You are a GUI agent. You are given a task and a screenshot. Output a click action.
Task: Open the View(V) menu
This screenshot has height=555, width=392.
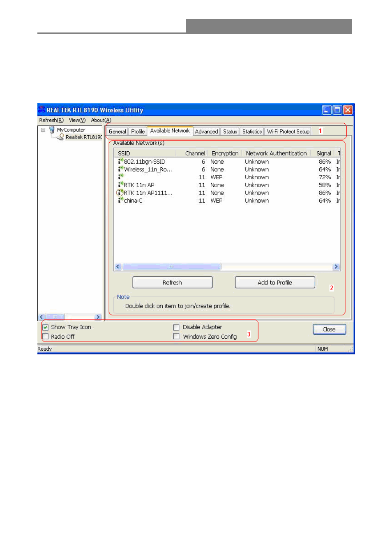77,120
